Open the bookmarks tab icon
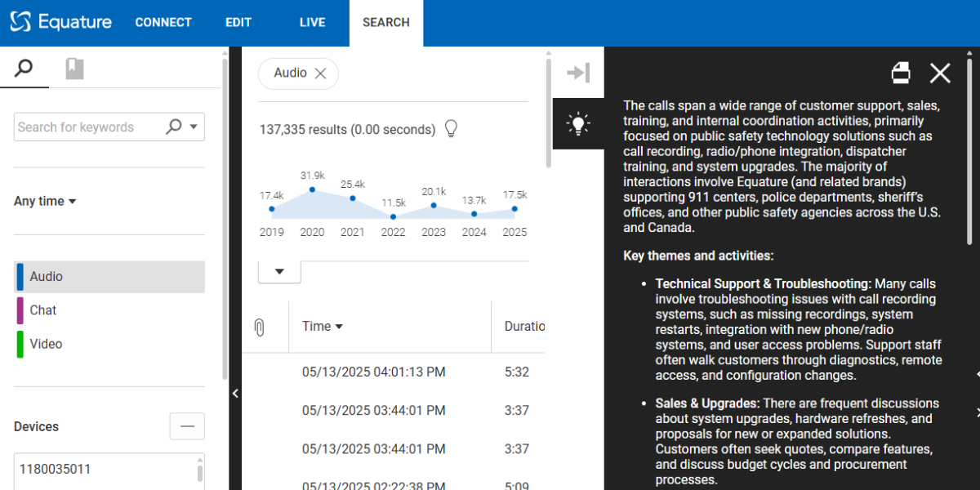 74,69
